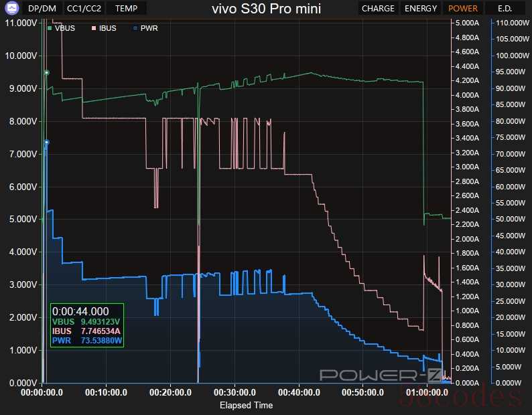Click the green VBUS color swatch
The height and width of the screenshot is (415, 532).
50,28
